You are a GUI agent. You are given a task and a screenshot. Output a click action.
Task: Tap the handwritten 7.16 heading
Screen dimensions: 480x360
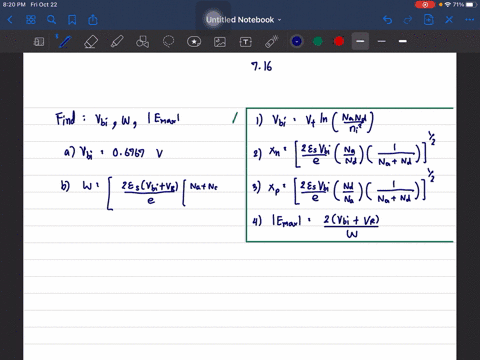coord(262,66)
